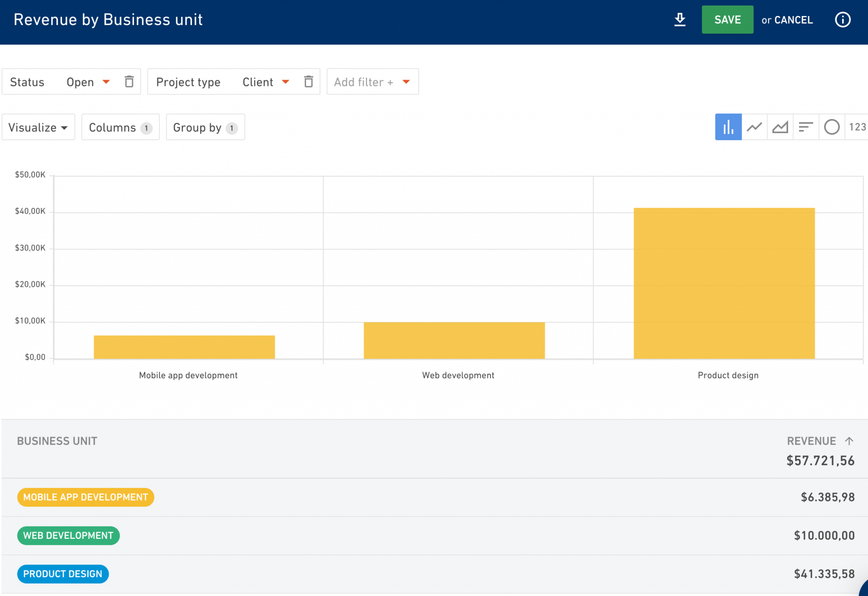The height and width of the screenshot is (596, 868).
Task: Remove the Project type filter using trash icon
Action: point(309,81)
